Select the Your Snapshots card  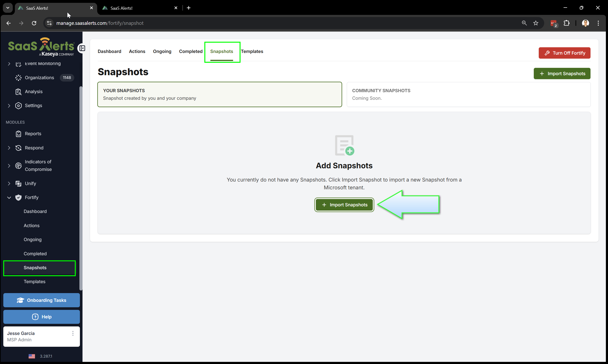(x=220, y=95)
